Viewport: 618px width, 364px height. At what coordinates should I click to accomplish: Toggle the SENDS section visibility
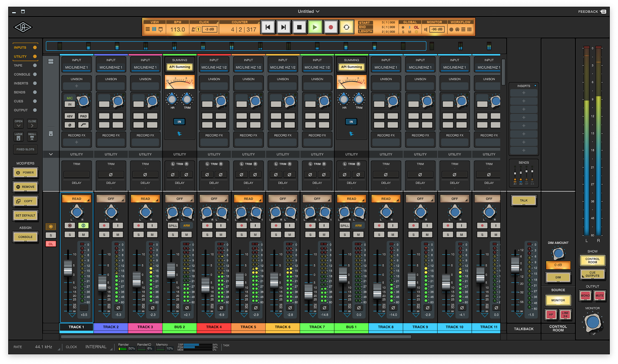click(35, 92)
